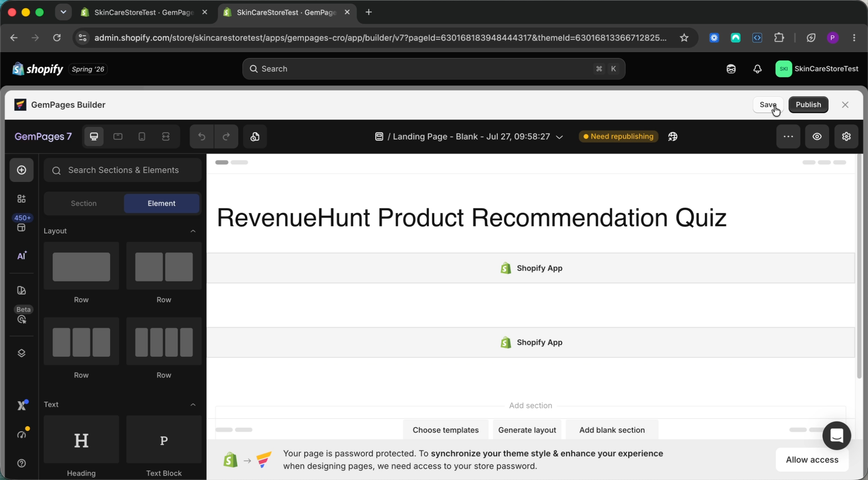Click the preview eye icon
The height and width of the screenshot is (480, 868).
pyautogui.click(x=817, y=136)
